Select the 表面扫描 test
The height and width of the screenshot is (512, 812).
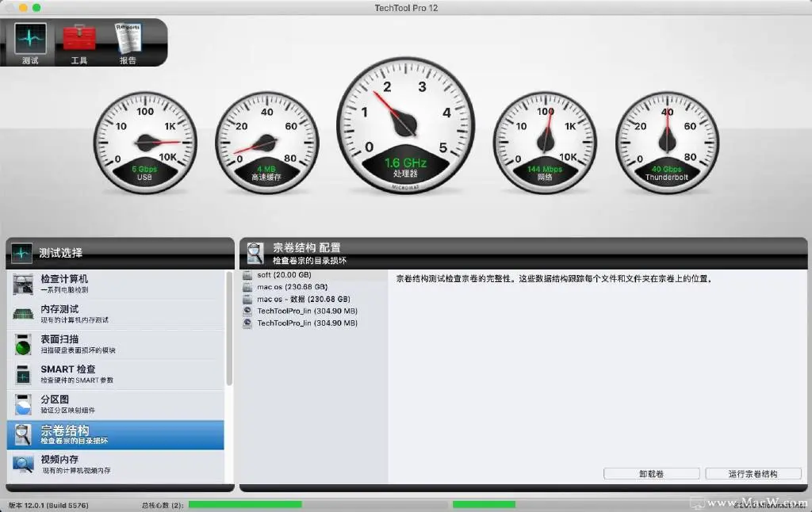coord(116,344)
